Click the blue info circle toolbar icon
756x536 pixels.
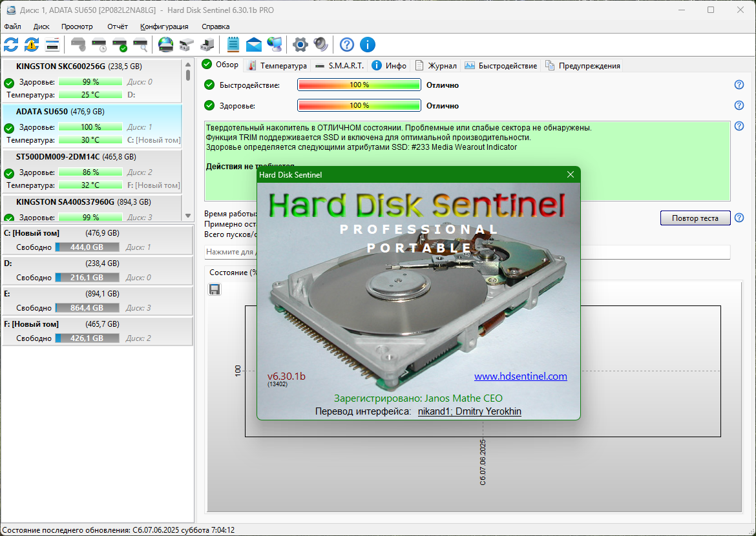pos(368,45)
